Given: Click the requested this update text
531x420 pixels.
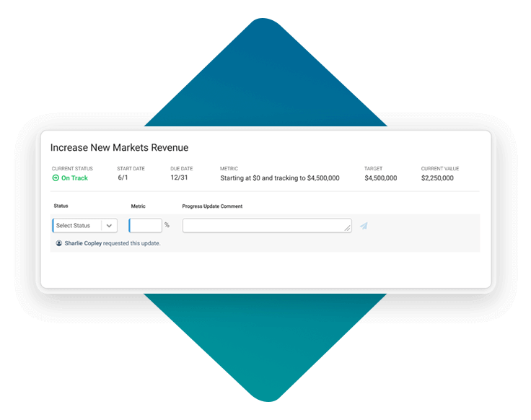Looking at the screenshot, I should tap(132, 243).
